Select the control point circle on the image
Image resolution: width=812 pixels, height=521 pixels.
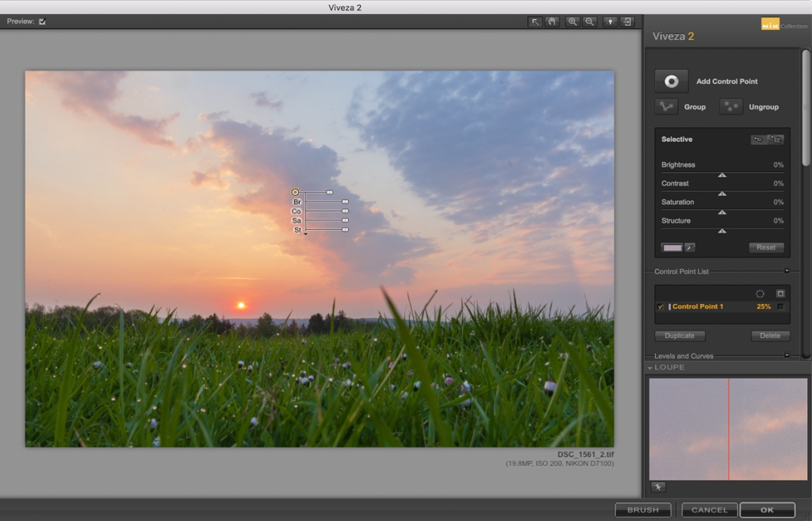pyautogui.click(x=295, y=192)
